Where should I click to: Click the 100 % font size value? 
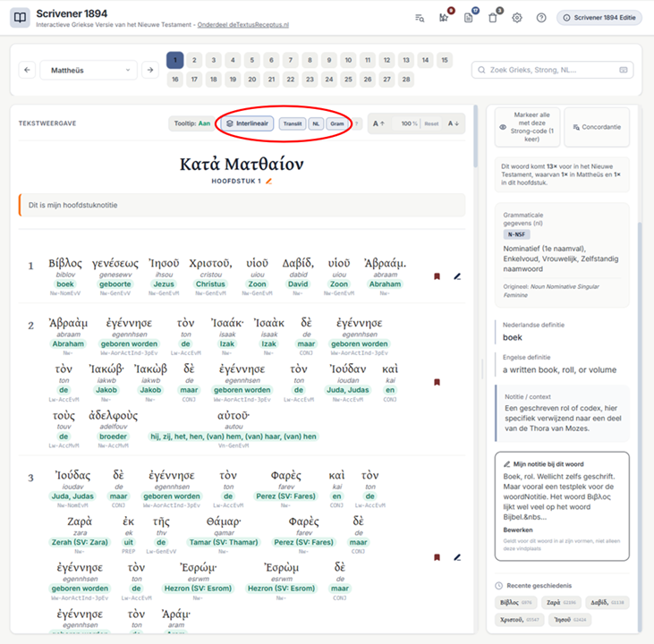[x=409, y=123]
